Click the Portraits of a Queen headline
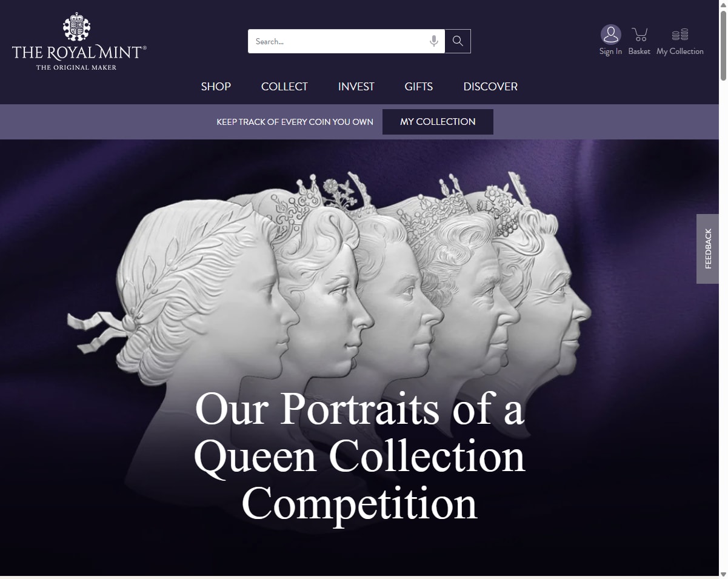 (359, 456)
